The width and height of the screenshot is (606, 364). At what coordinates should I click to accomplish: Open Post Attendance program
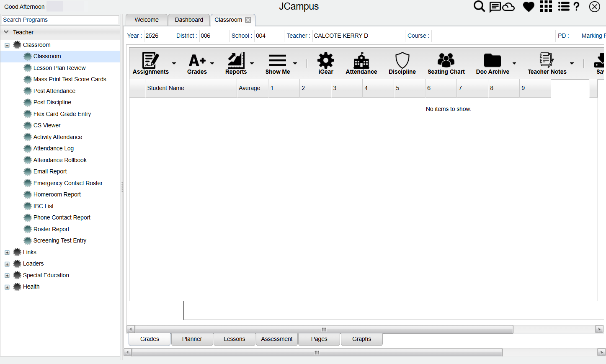tap(54, 91)
